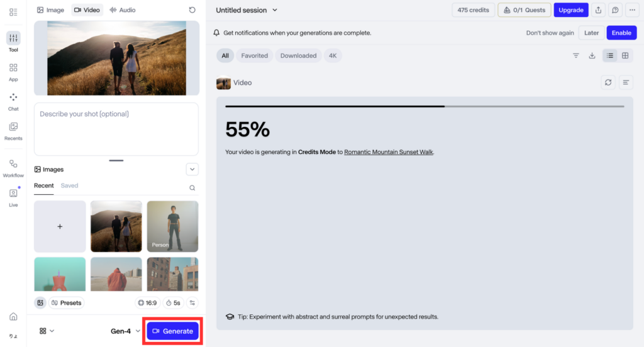Select the couple walking thumbnail in Recent
Viewport: 644px width, 347px height.
pyautogui.click(x=116, y=226)
